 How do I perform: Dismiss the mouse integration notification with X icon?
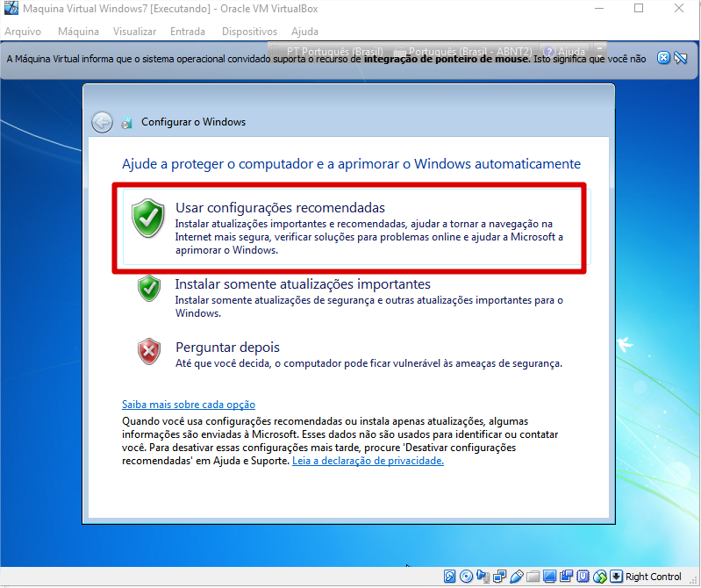663,58
